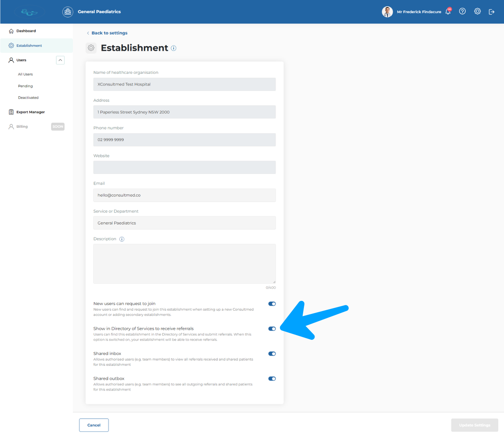This screenshot has width=504, height=438.
Task: Toggle Show in Directory of Services switch
Action: click(x=272, y=329)
